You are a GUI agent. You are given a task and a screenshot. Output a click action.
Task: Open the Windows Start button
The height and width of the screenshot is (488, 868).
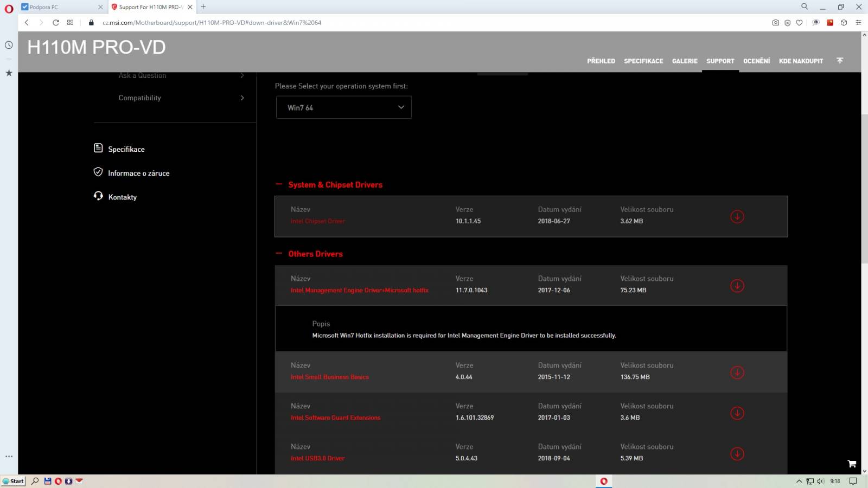pyautogui.click(x=13, y=481)
